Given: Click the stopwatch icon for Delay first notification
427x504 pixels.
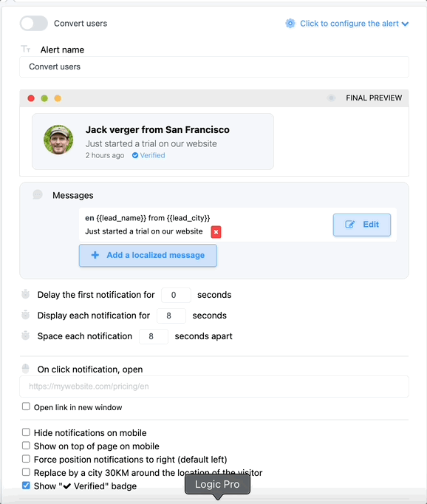Looking at the screenshot, I should 26,294.
